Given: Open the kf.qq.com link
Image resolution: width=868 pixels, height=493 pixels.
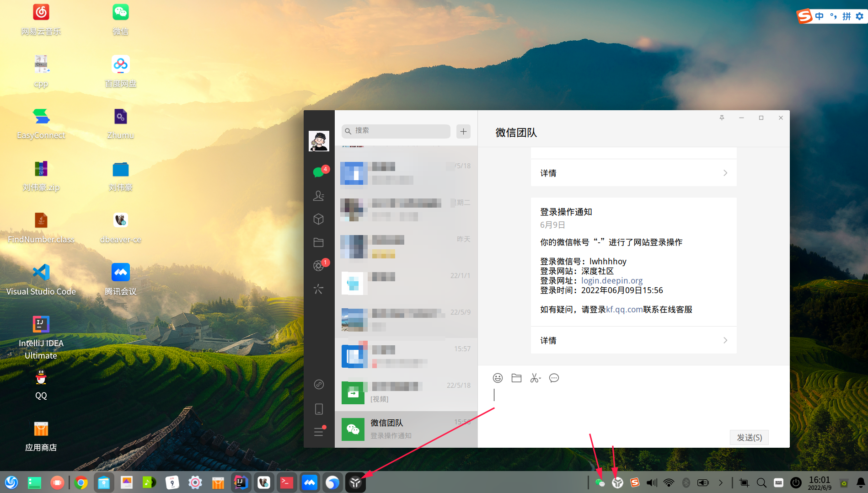Looking at the screenshot, I should (624, 310).
